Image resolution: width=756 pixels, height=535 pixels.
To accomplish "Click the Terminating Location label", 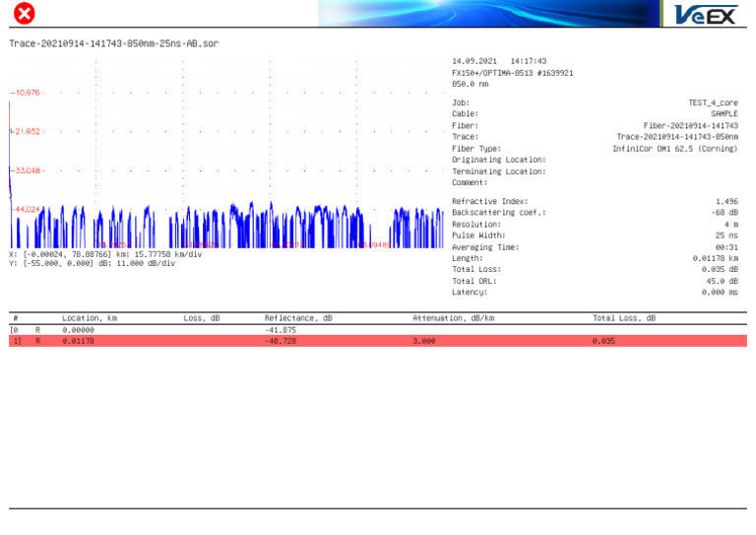I will pyautogui.click(x=499, y=171).
